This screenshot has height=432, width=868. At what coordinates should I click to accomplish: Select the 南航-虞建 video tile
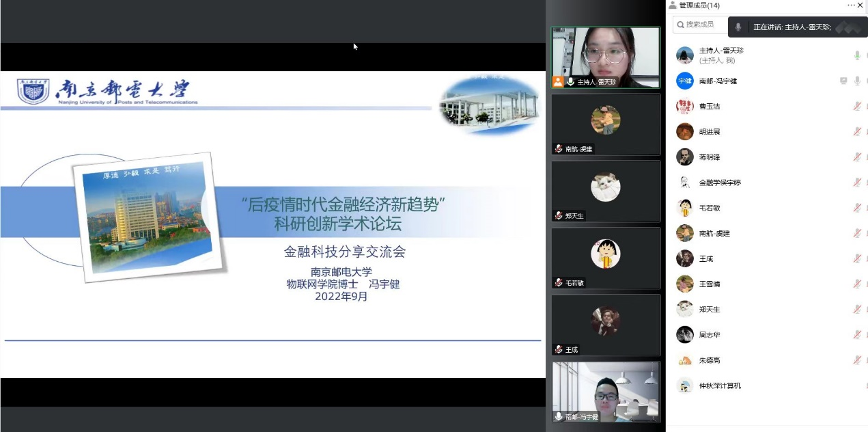(x=606, y=124)
